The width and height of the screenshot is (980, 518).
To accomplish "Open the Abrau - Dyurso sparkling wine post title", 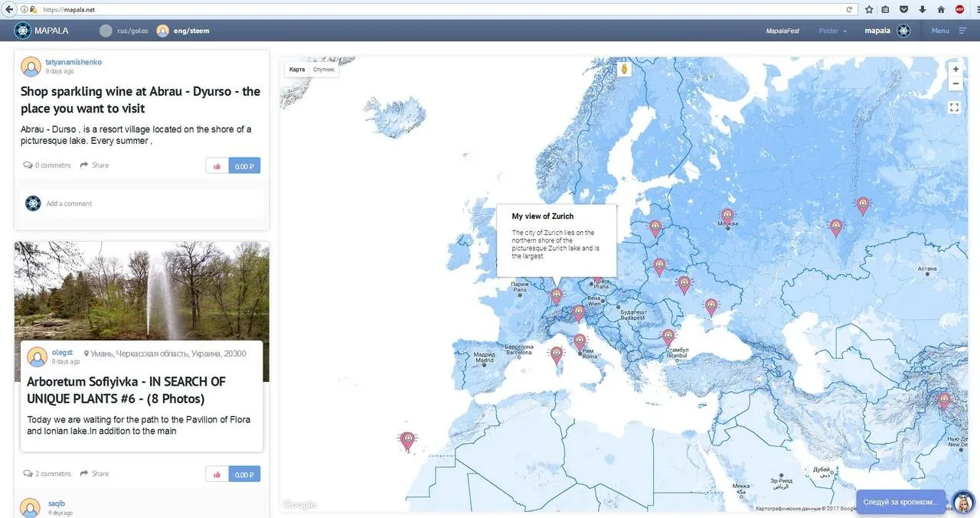I will (x=140, y=99).
